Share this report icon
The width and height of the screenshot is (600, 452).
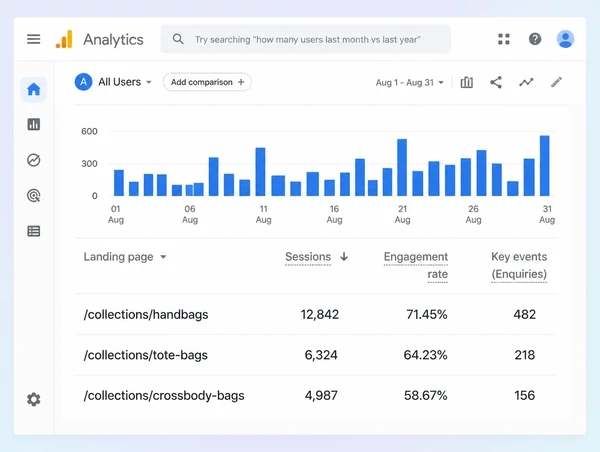pos(496,82)
